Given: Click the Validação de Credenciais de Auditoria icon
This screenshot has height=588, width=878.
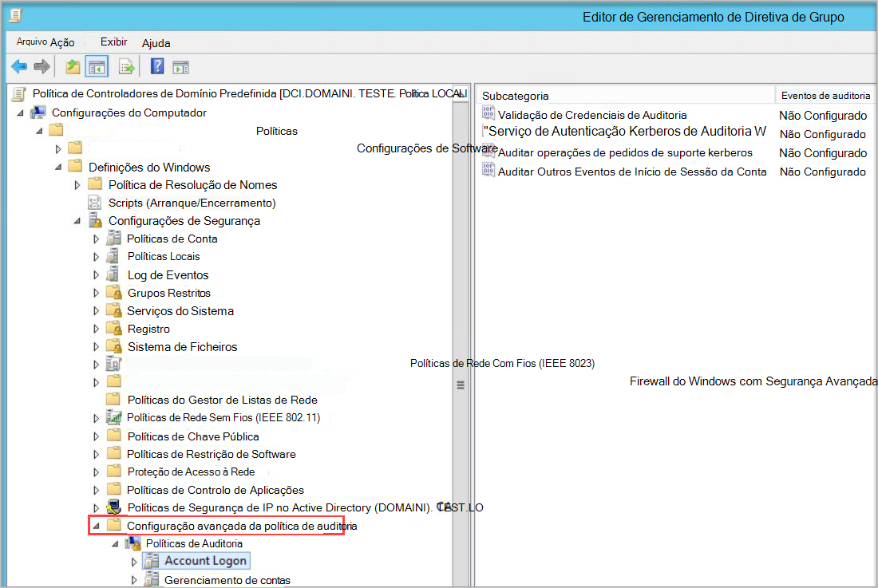Looking at the screenshot, I should pos(488,113).
